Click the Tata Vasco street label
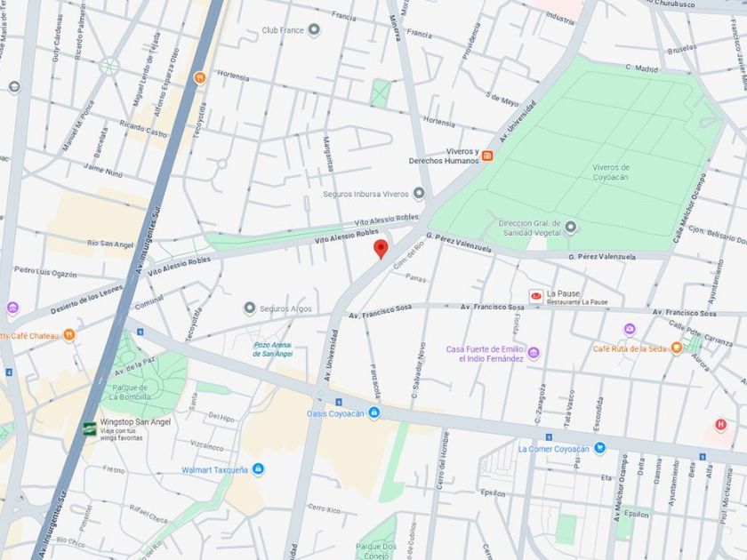The width and height of the screenshot is (747, 560). [568, 408]
